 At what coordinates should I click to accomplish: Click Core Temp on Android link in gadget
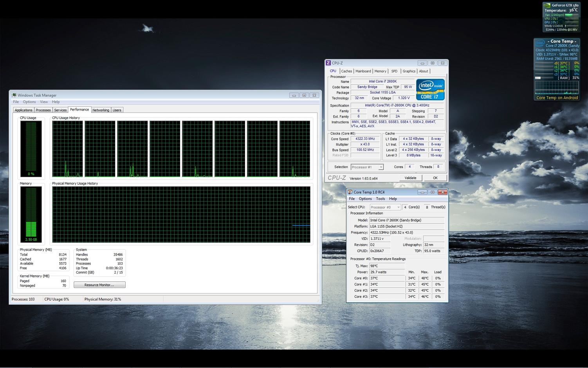coord(557,98)
